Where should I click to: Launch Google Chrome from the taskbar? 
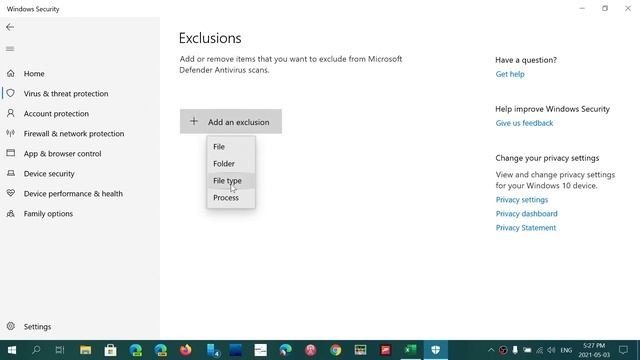pyautogui.click(x=336, y=350)
